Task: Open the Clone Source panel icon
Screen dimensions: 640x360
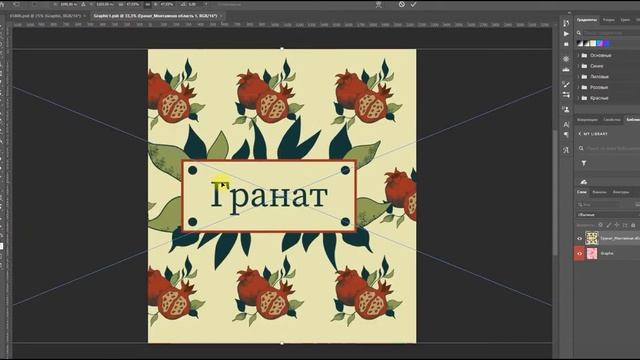Action: [566, 109]
